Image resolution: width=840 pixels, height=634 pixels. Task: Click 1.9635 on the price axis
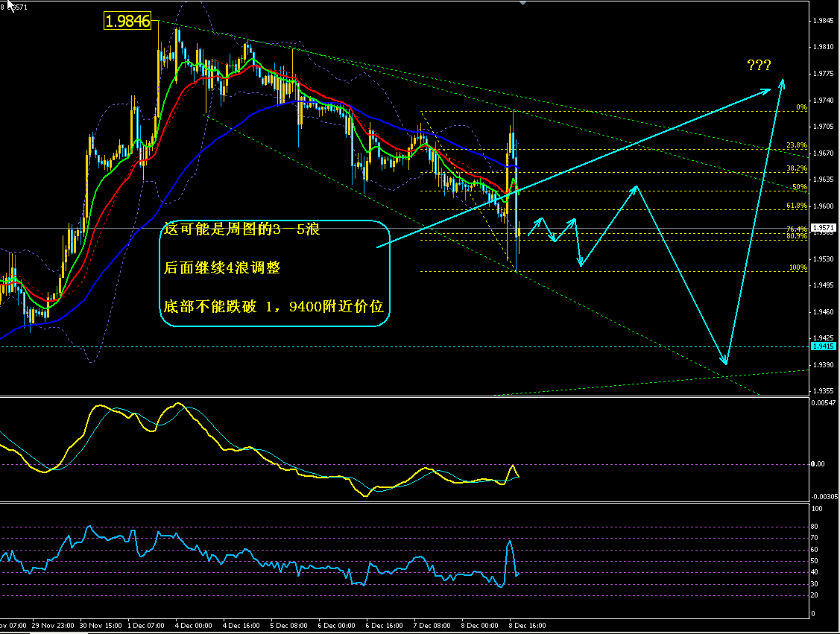tap(824, 180)
